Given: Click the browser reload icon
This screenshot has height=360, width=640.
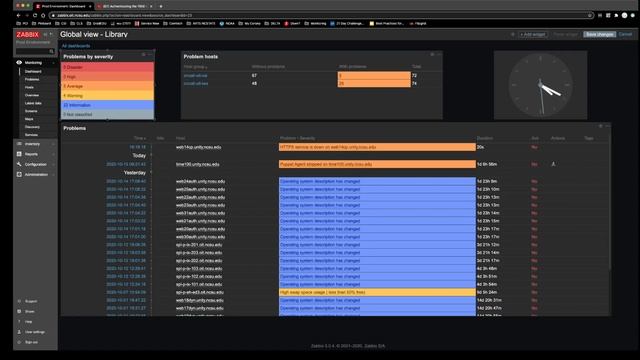Looking at the screenshot, I should [x=35, y=16].
